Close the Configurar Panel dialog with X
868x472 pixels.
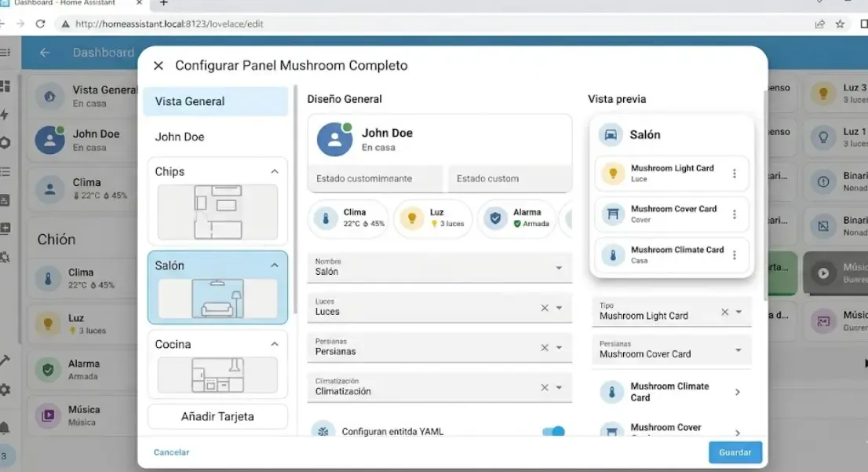coord(159,66)
